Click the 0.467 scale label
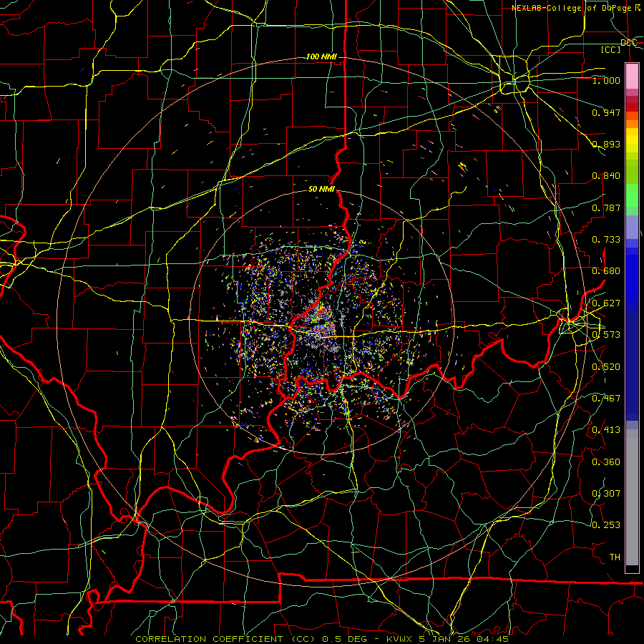The height and width of the screenshot is (644, 644). (x=606, y=399)
